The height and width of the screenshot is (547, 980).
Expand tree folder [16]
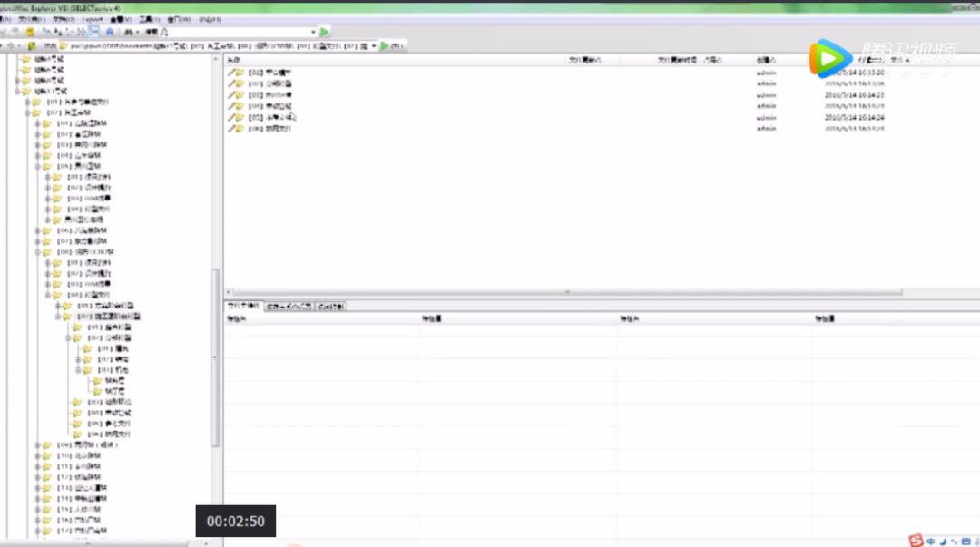[x=37, y=520]
